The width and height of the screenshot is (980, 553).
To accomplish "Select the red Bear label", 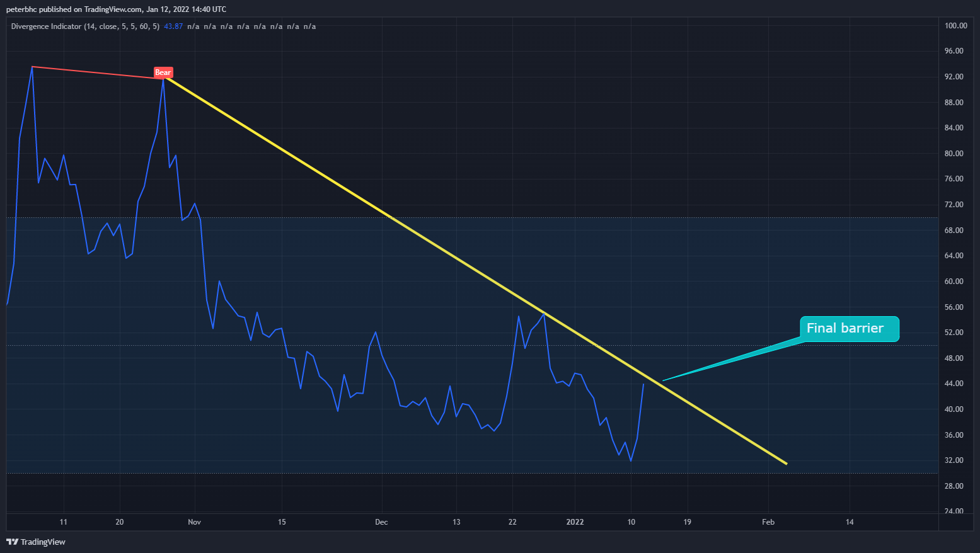I will tap(163, 72).
